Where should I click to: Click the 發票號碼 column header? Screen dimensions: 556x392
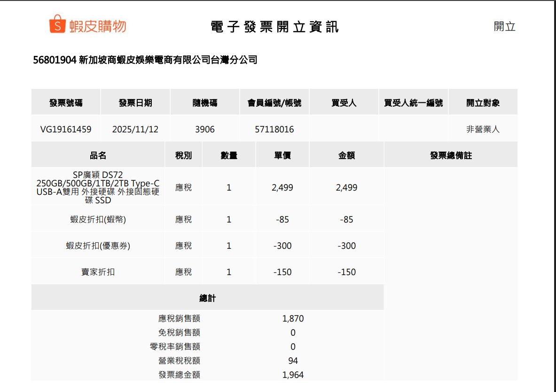tap(66, 103)
